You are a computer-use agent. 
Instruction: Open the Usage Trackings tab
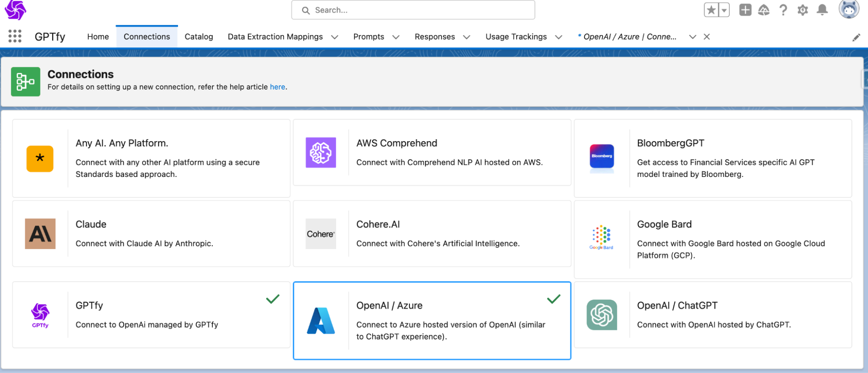(x=516, y=37)
